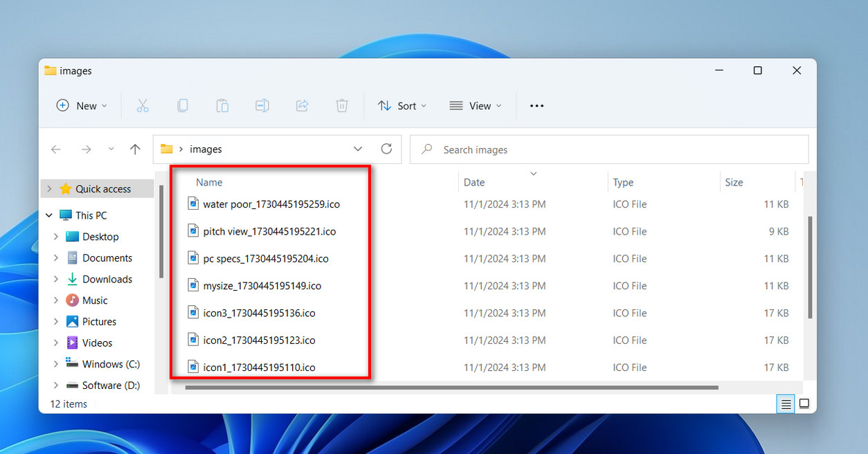Click '12 items' in status bar
The image size is (868, 454).
(x=69, y=404)
